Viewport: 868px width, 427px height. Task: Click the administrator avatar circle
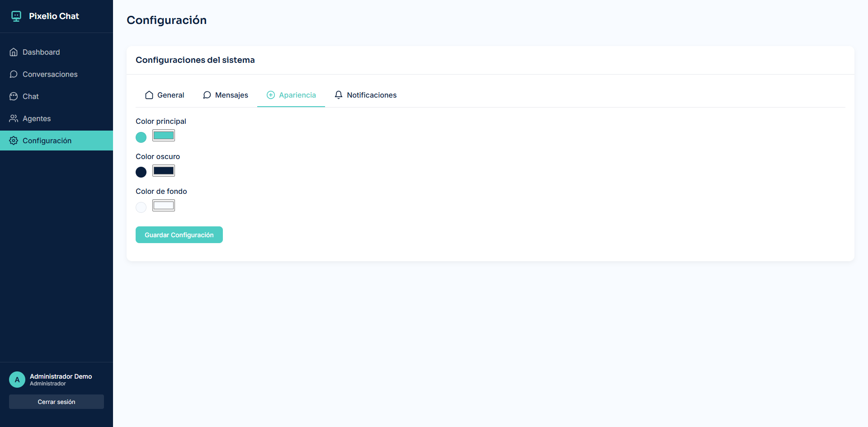17,380
